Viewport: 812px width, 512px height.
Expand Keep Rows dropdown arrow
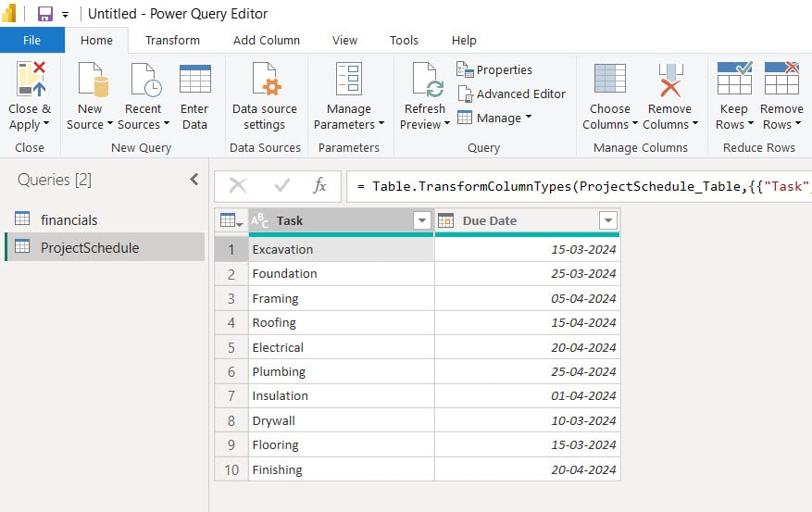750,123
